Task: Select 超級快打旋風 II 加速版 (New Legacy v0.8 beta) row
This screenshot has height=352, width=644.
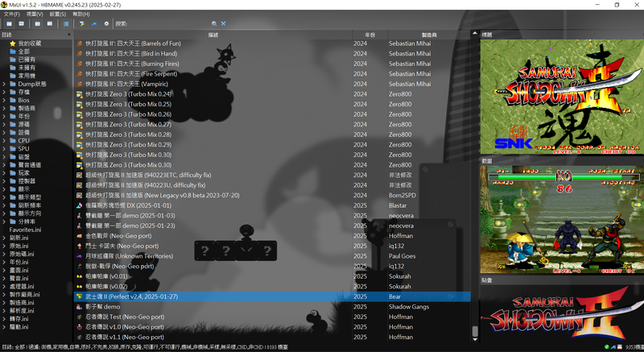Action: pyautogui.click(x=272, y=195)
